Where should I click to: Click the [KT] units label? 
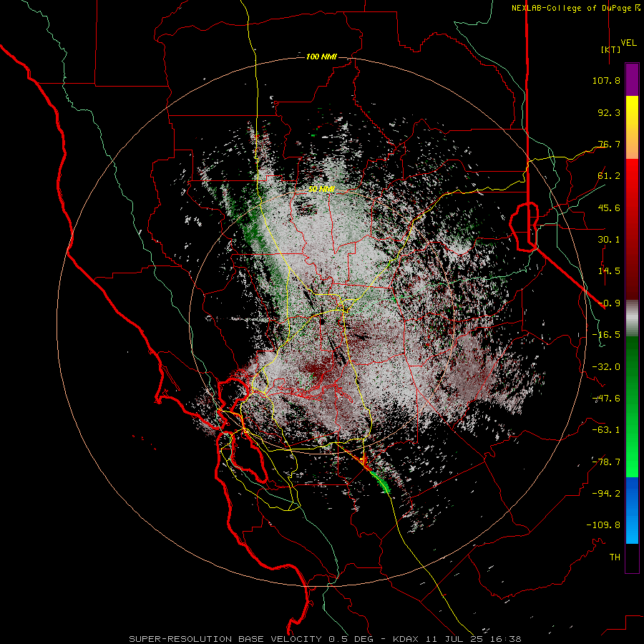611,49
